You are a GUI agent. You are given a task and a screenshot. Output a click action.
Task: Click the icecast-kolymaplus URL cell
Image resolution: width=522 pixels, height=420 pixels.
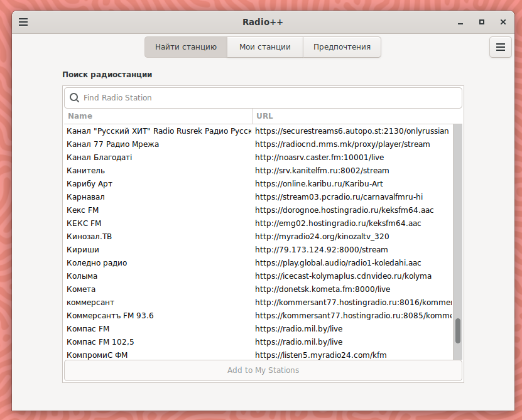click(x=343, y=276)
